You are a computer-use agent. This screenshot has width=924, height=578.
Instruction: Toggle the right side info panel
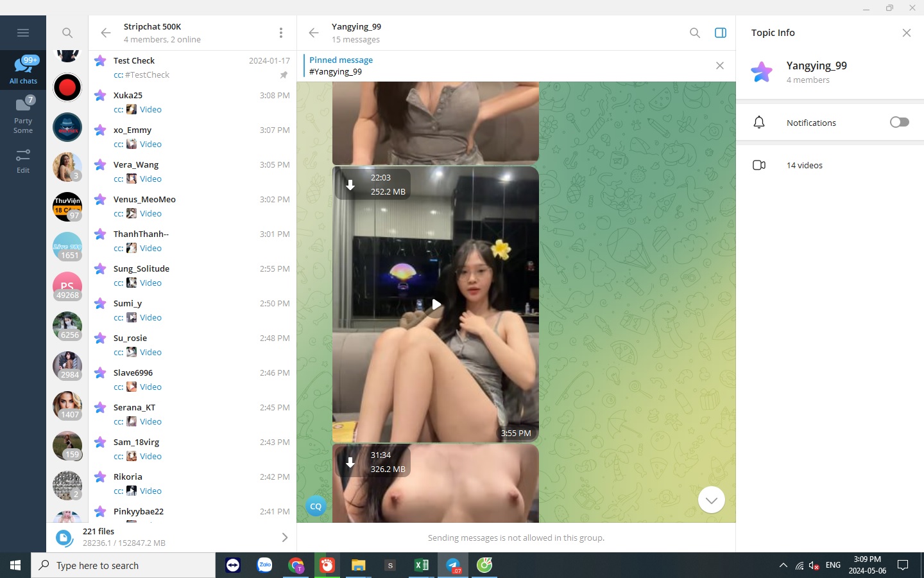(720, 33)
